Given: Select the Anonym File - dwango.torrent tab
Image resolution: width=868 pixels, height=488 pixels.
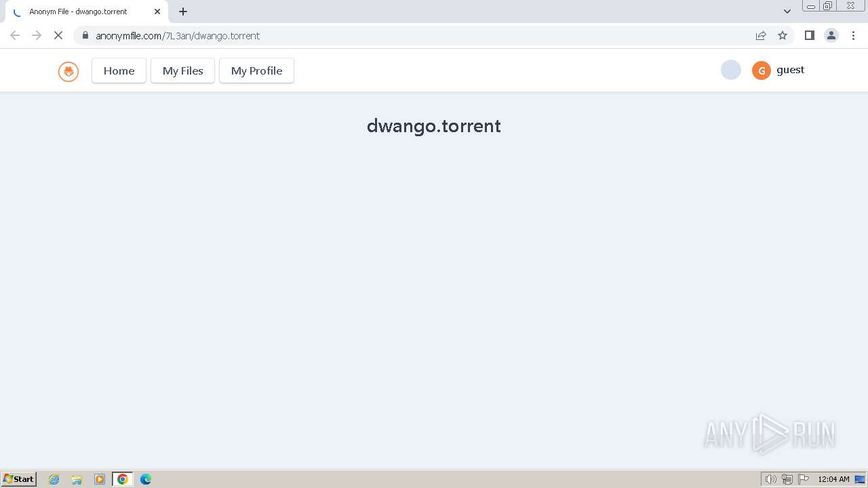Looking at the screenshot, I should 85,12.
